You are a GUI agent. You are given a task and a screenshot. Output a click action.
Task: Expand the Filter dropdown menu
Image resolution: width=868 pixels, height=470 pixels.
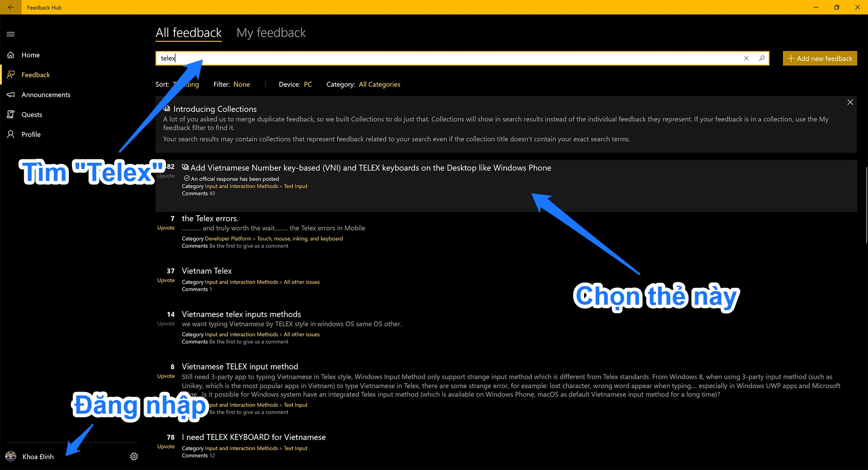(x=241, y=84)
